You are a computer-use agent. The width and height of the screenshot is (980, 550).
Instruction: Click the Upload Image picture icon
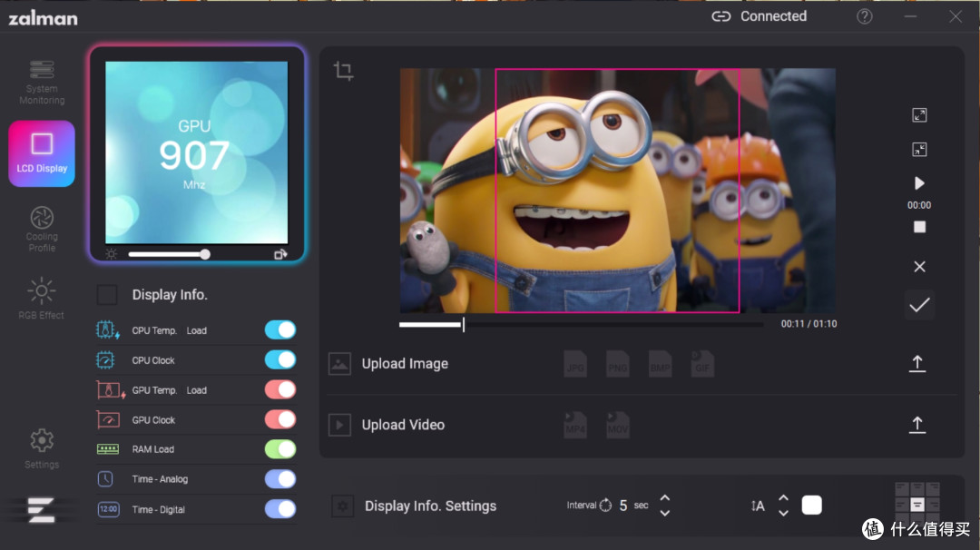click(x=339, y=364)
